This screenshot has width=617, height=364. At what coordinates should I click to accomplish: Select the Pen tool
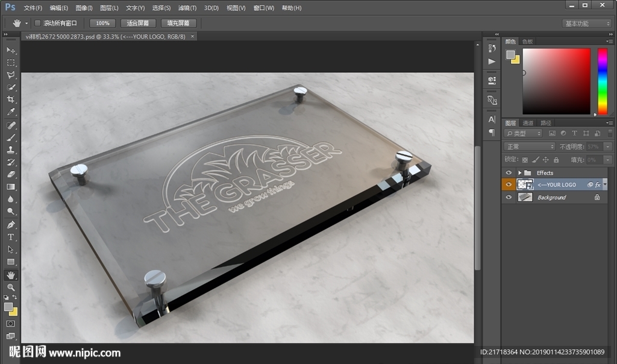click(11, 225)
